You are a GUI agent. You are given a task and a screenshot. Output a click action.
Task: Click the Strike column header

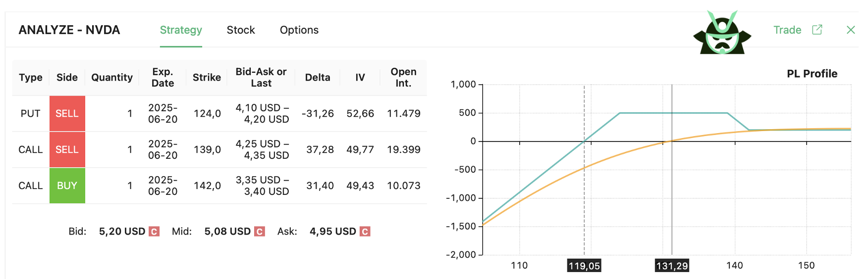pos(207,78)
